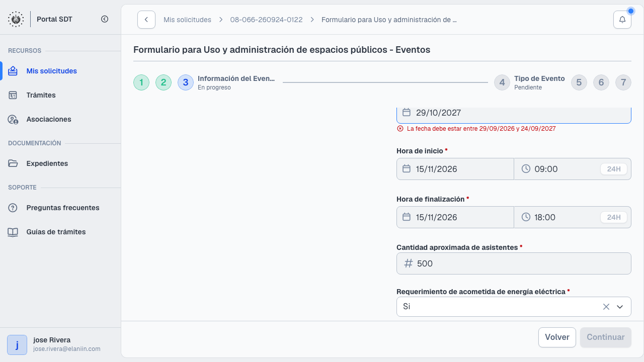Jump to step 4 Tipo de Evento
This screenshot has height=362, width=644.
pyautogui.click(x=502, y=82)
